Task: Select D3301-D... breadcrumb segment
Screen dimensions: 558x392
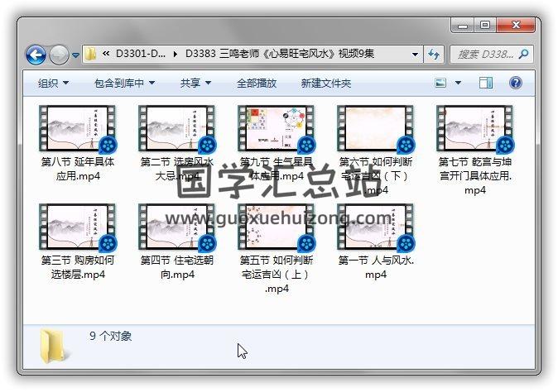Action: pyautogui.click(x=141, y=54)
